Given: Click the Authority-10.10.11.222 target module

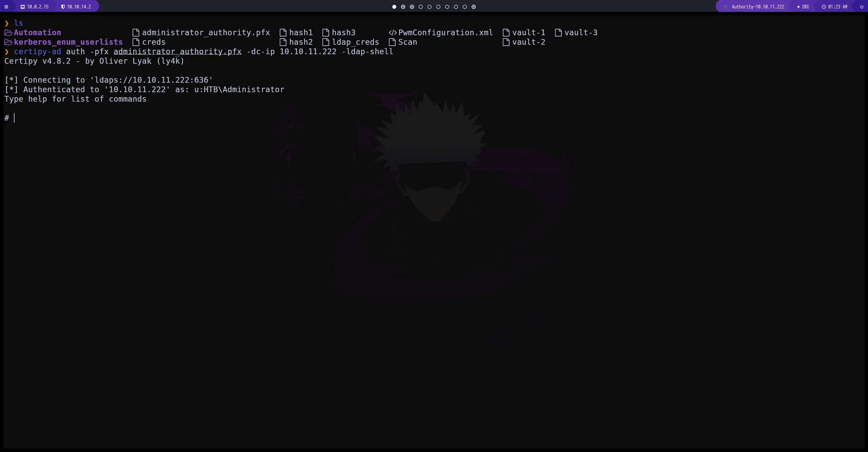Looking at the screenshot, I should coord(754,7).
